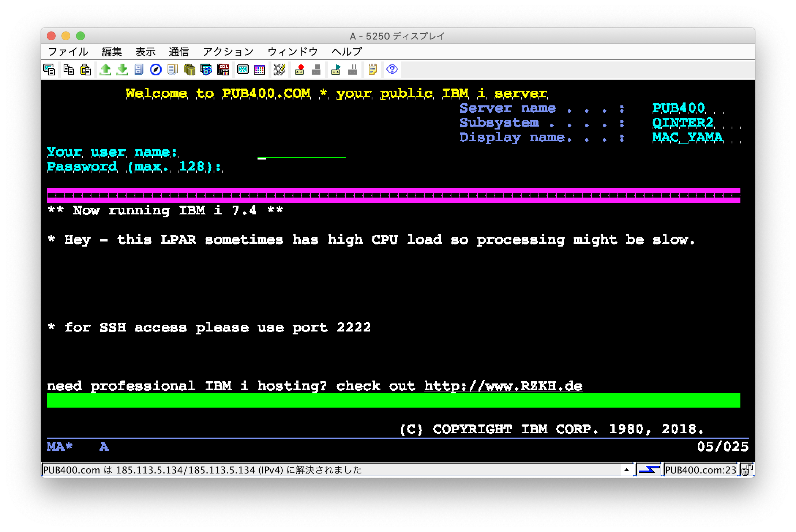
Task: Open the 通信 menu
Action: pos(179,52)
